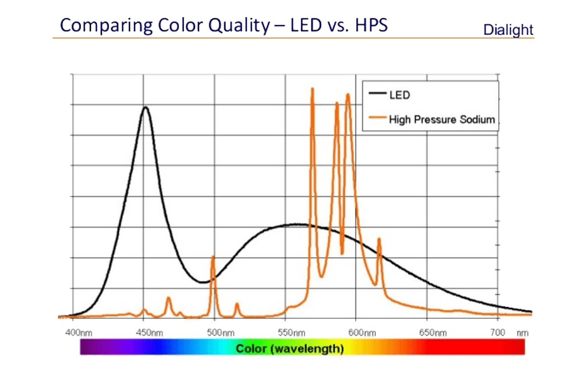This screenshot has height=392, width=588.
Task: Click the black LED line sample in legend
Action: (x=377, y=93)
